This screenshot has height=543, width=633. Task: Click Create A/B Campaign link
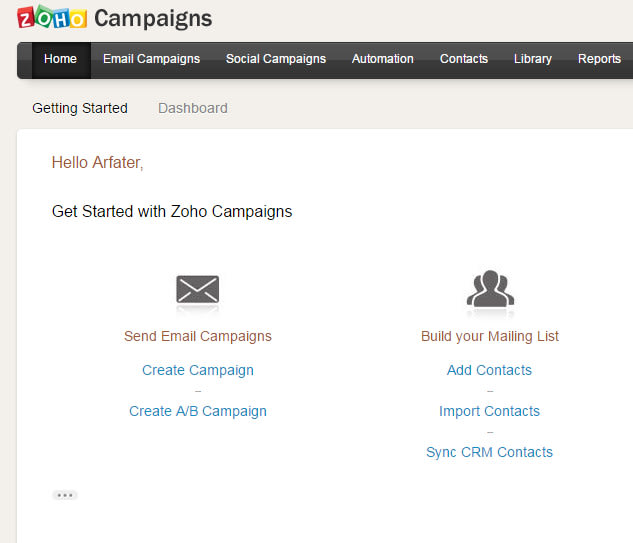coord(198,411)
